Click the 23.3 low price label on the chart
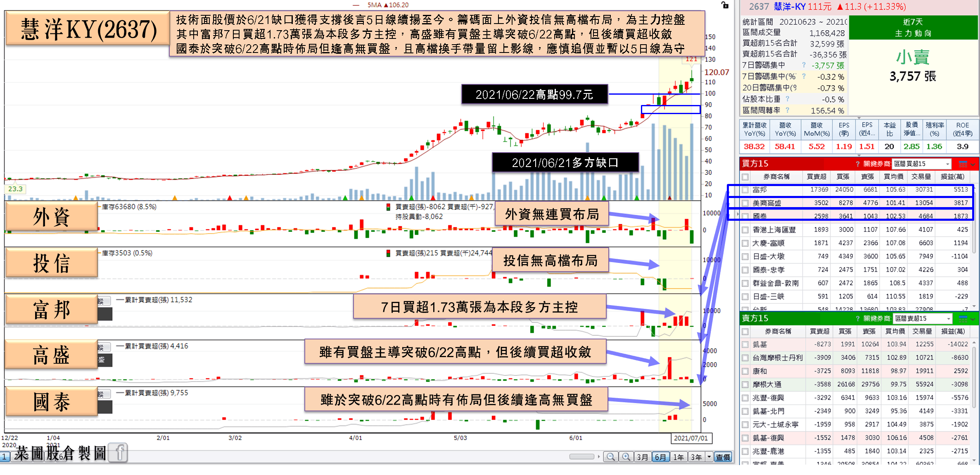Image resolution: width=980 pixels, height=475 pixels. click(x=15, y=189)
